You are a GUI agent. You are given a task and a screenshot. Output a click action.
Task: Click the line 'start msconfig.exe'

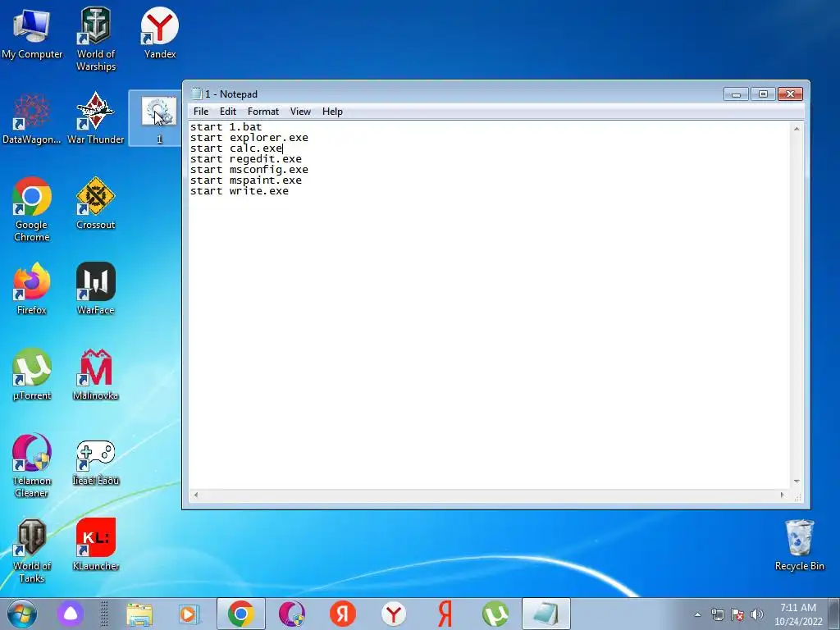pos(249,170)
